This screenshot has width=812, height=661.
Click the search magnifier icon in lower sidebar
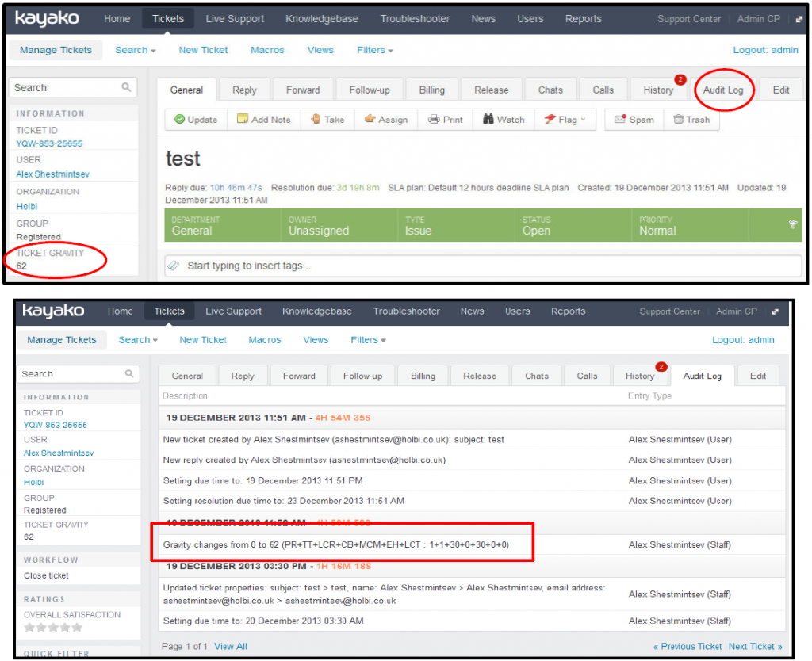129,373
